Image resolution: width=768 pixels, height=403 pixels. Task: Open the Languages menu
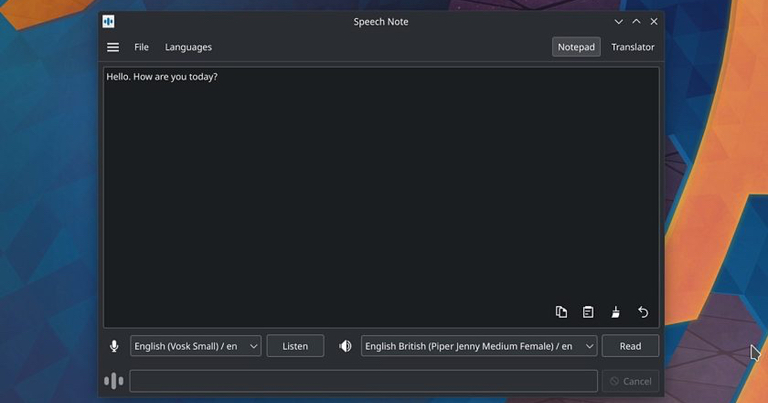188,47
